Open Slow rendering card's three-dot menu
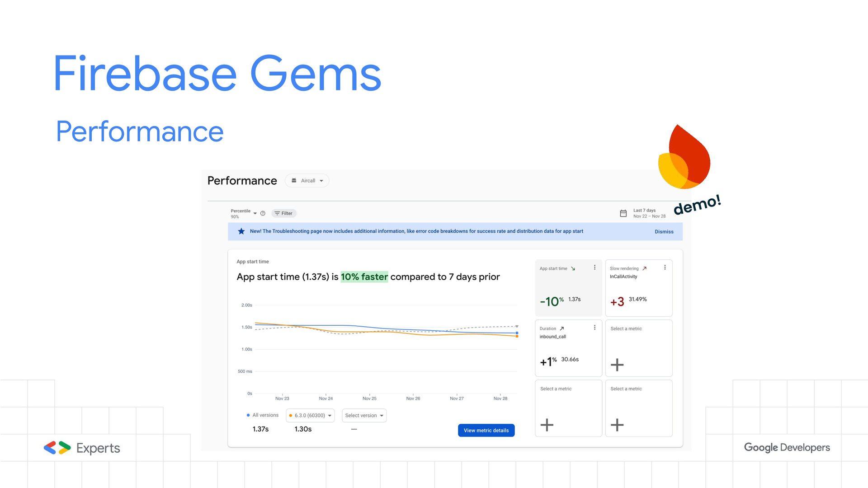Image resolution: width=868 pixels, height=488 pixels. [665, 267]
